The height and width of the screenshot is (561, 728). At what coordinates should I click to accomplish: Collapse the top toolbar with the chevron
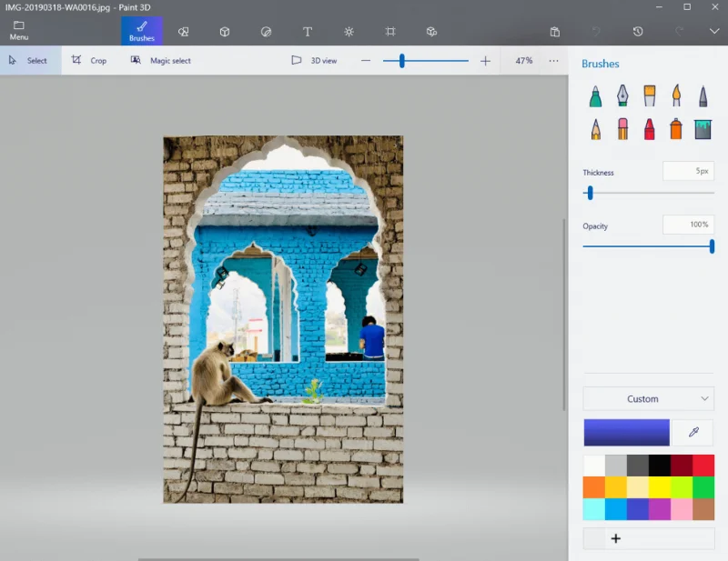coord(715,31)
